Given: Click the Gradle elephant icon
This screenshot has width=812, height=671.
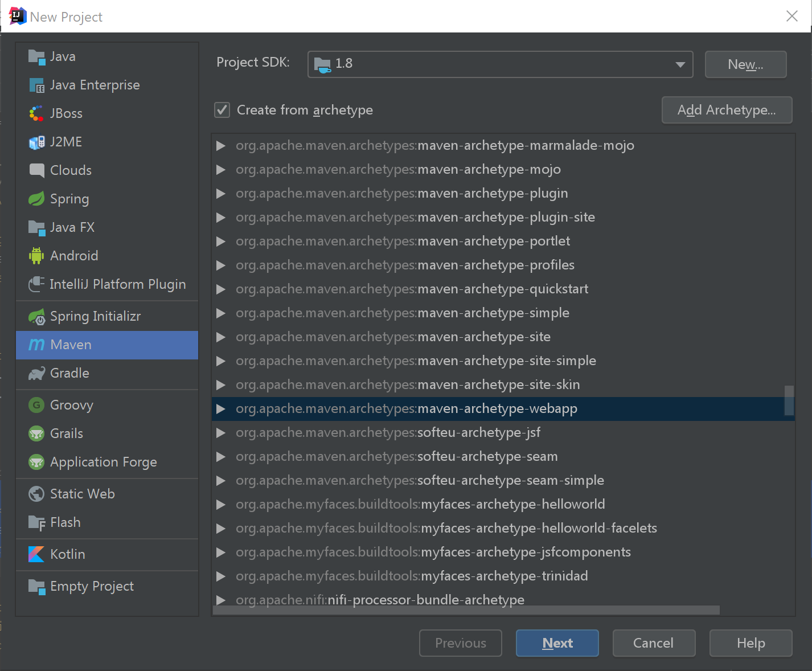Looking at the screenshot, I should (x=36, y=373).
